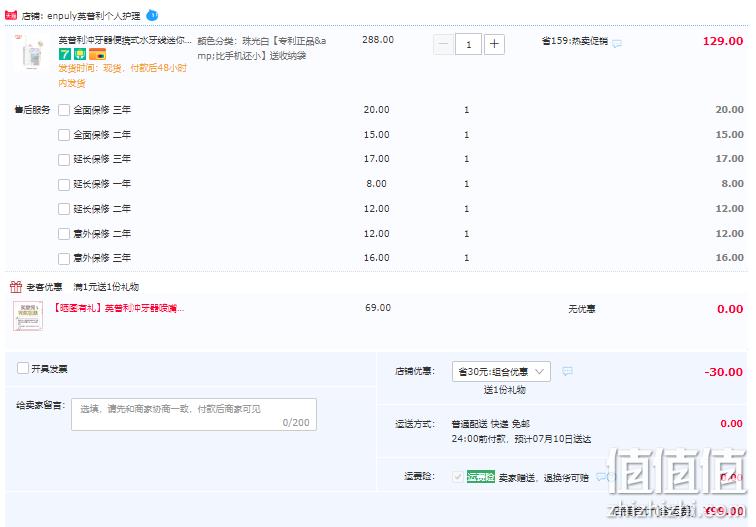The image size is (756, 527).
Task: Check 延长保修 三年 at 17.00
Action: (64, 160)
